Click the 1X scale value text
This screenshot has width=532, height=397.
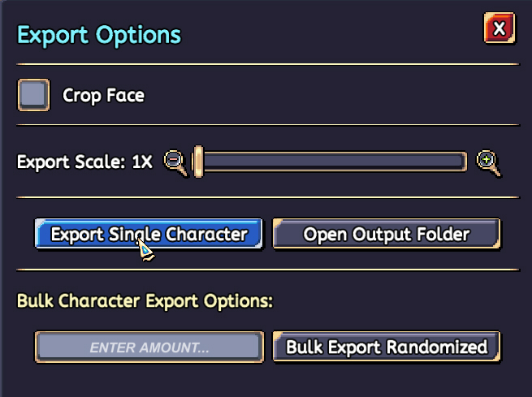(141, 162)
